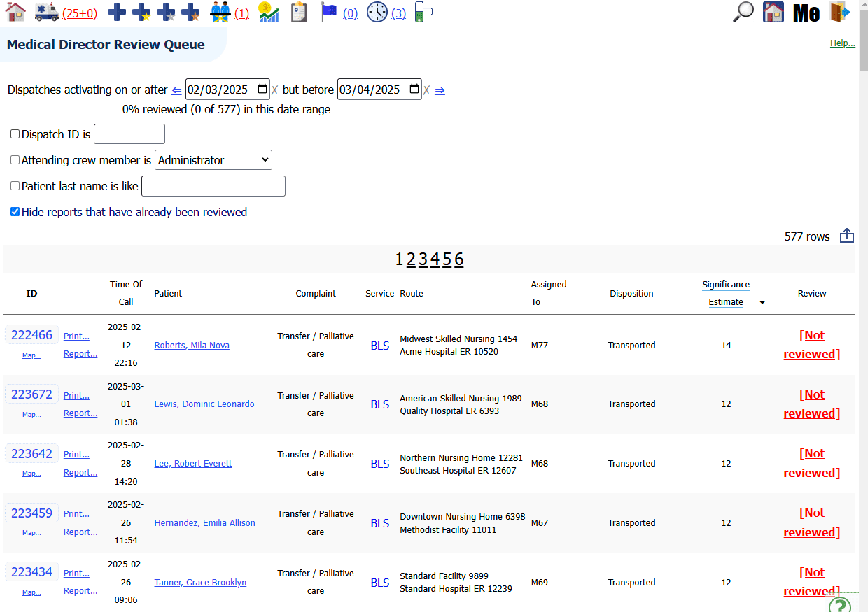Screen dimensions: 868x612
Task: Open dispatch 223642
Action: 32,454
